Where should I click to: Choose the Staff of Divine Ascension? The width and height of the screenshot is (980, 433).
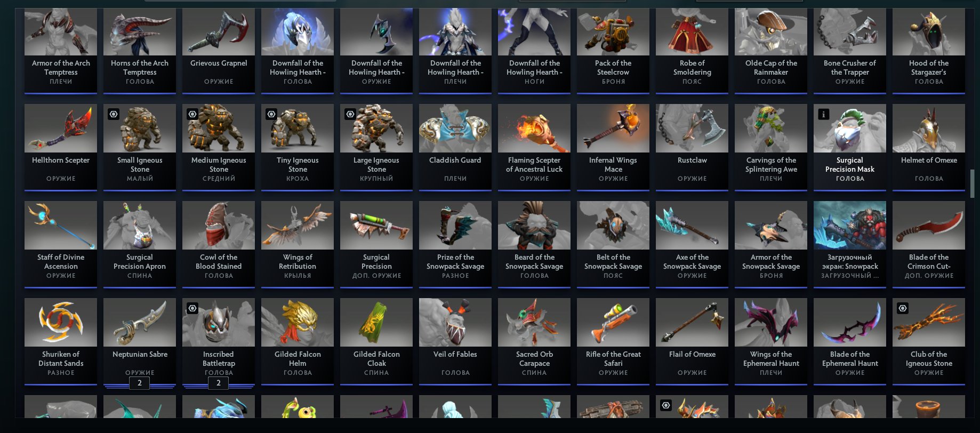click(61, 244)
